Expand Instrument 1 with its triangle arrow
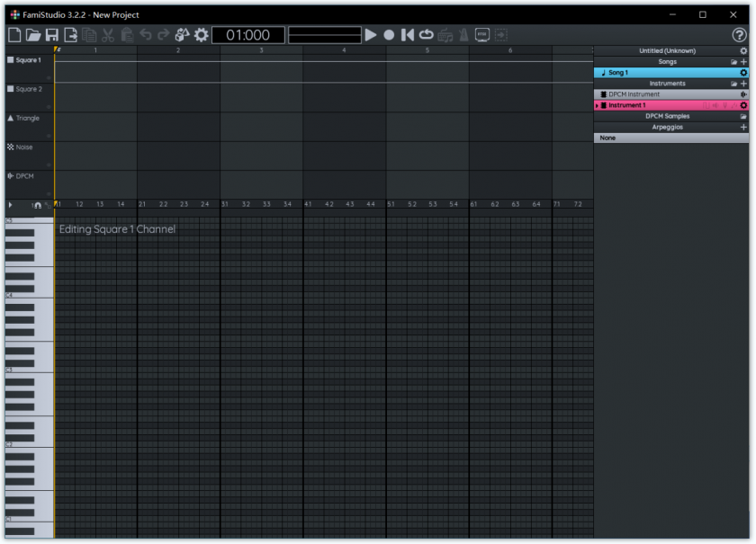Viewport: 756px width, 544px height. tap(597, 105)
